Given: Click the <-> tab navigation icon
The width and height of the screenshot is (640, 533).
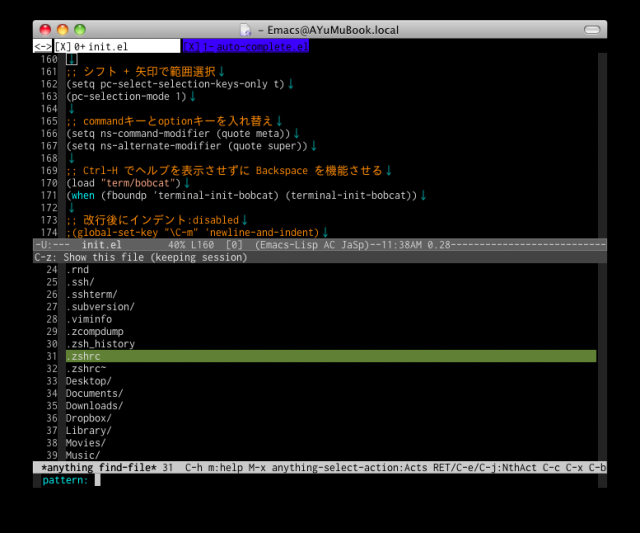Looking at the screenshot, I should click(x=42, y=46).
